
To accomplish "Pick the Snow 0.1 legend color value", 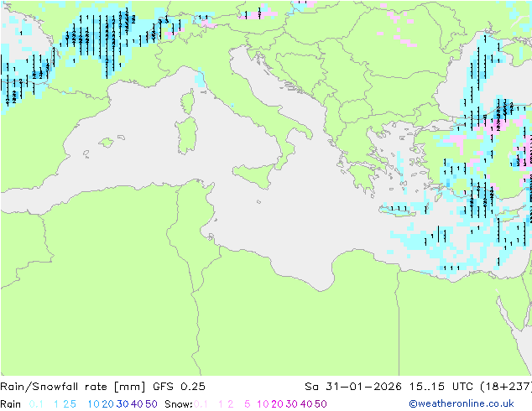I will pos(201,404).
